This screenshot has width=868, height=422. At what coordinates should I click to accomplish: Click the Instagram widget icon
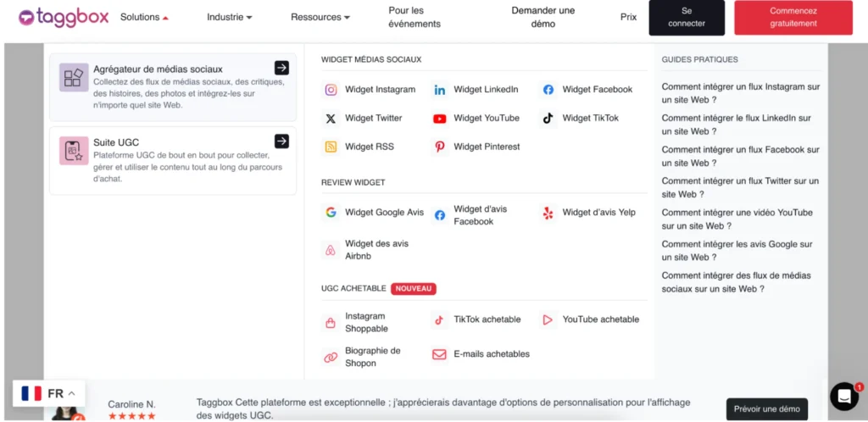click(x=331, y=90)
